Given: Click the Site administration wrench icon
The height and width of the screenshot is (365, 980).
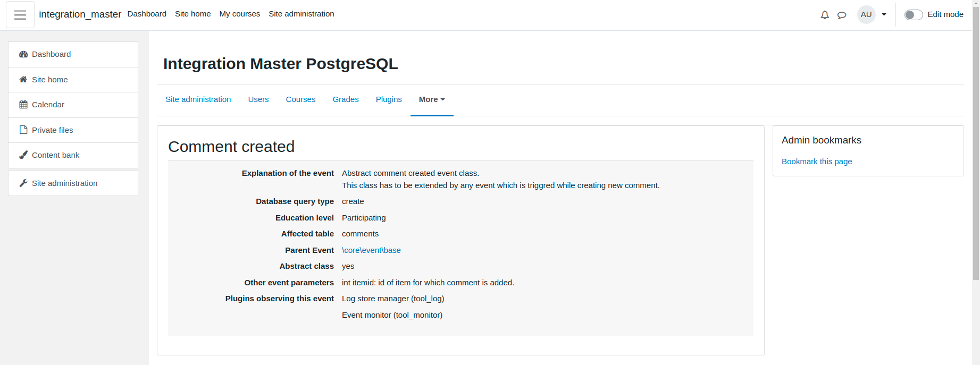Looking at the screenshot, I should [23, 183].
